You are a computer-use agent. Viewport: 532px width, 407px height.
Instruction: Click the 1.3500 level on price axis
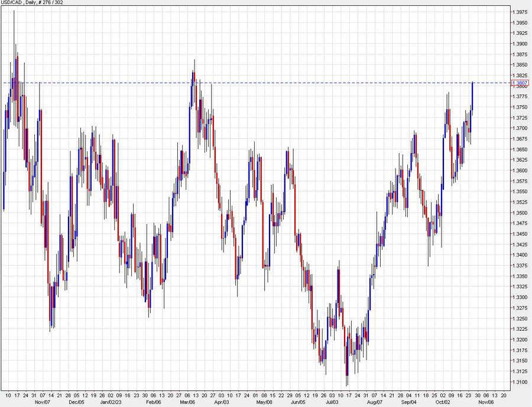[x=521, y=213]
